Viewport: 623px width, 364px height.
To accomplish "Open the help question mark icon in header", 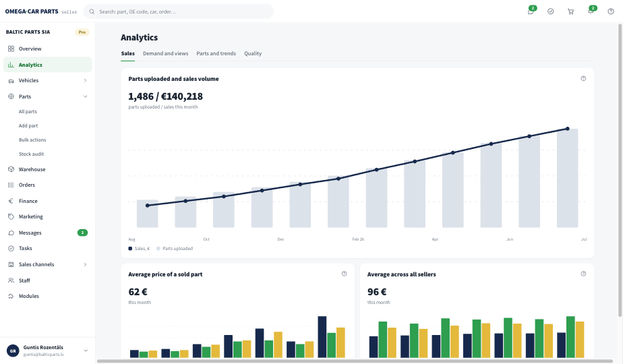I will click(x=611, y=11).
